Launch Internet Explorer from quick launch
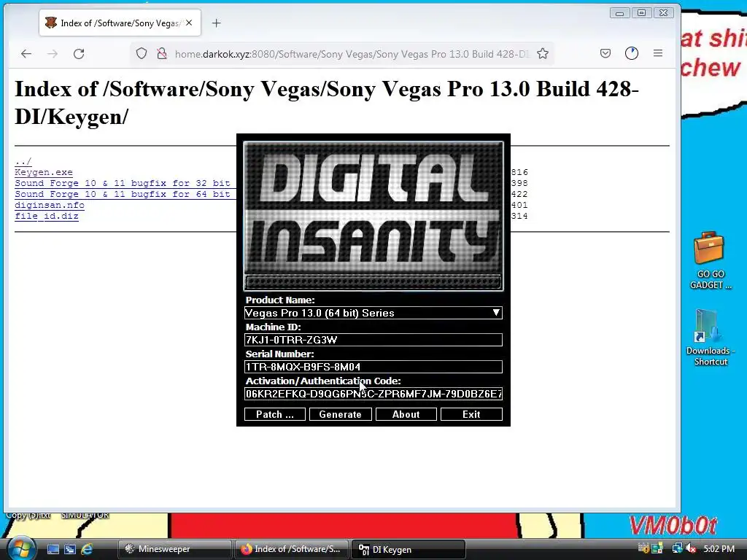This screenshot has height=560, width=747. pyautogui.click(x=87, y=549)
